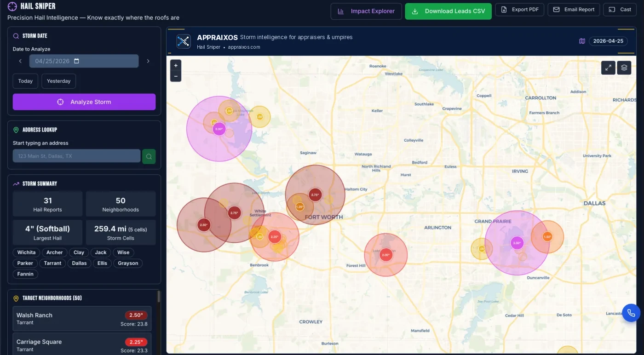644x355 pixels.
Task: Click the 2026-04-25 date badge
Action: coord(608,41)
